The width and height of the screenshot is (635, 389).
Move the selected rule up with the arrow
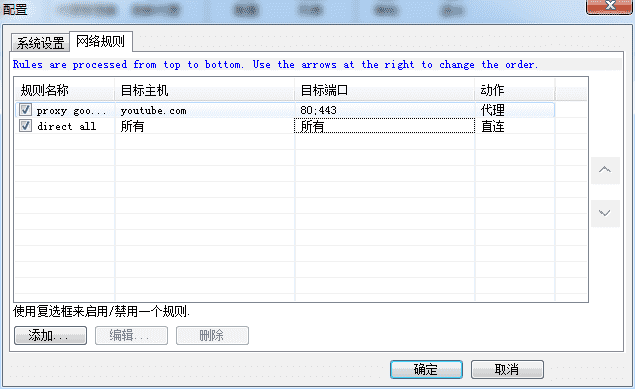tap(605, 170)
